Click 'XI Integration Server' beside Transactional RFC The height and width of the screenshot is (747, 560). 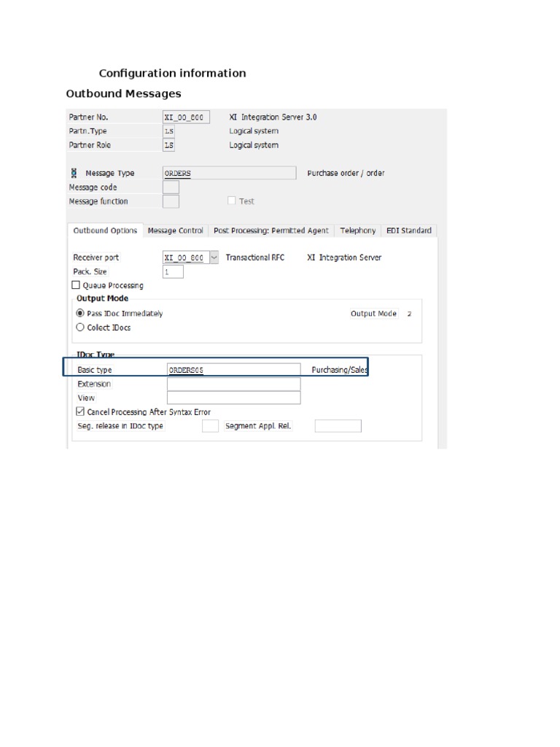[344, 258]
